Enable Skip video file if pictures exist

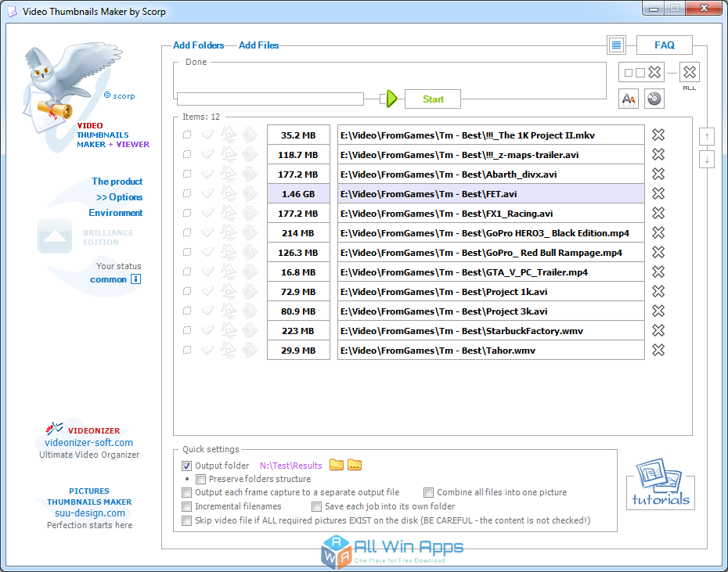[x=186, y=520]
